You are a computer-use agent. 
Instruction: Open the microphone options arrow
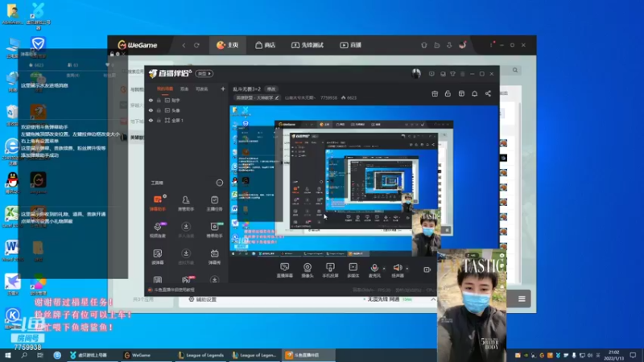tap(384, 269)
